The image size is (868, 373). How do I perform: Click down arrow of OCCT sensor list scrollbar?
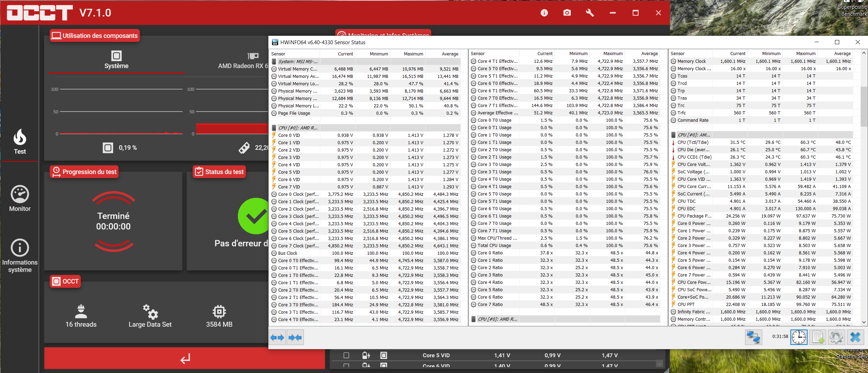pos(659,364)
